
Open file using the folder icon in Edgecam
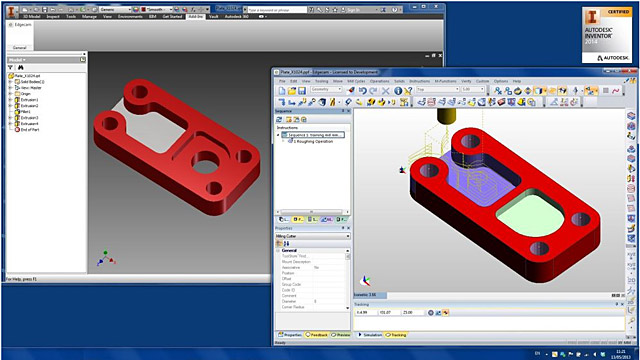(x=292, y=91)
